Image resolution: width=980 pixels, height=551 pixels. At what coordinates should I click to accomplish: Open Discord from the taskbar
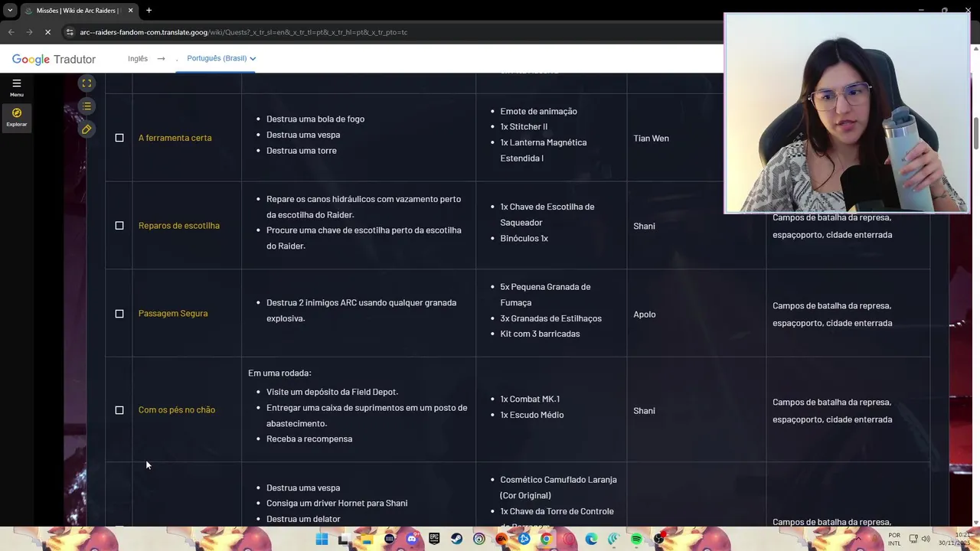point(412,539)
